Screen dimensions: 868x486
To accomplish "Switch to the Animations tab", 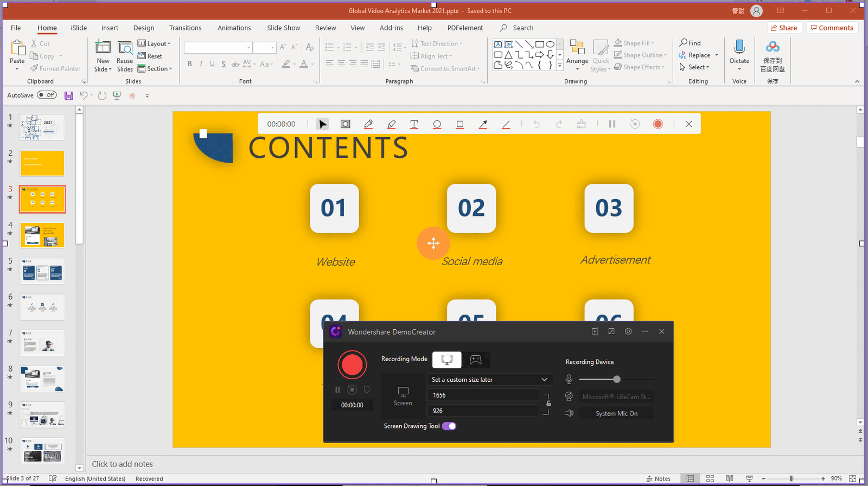I will click(x=234, y=28).
